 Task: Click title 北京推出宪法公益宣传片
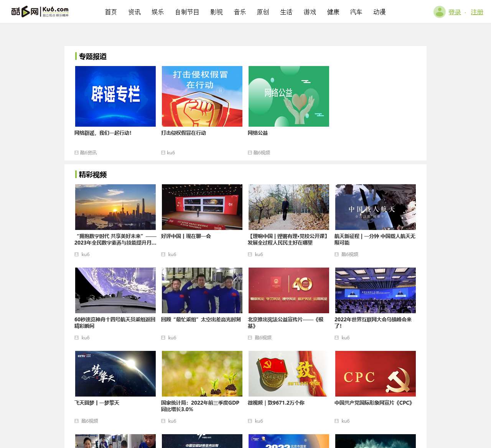point(286,322)
